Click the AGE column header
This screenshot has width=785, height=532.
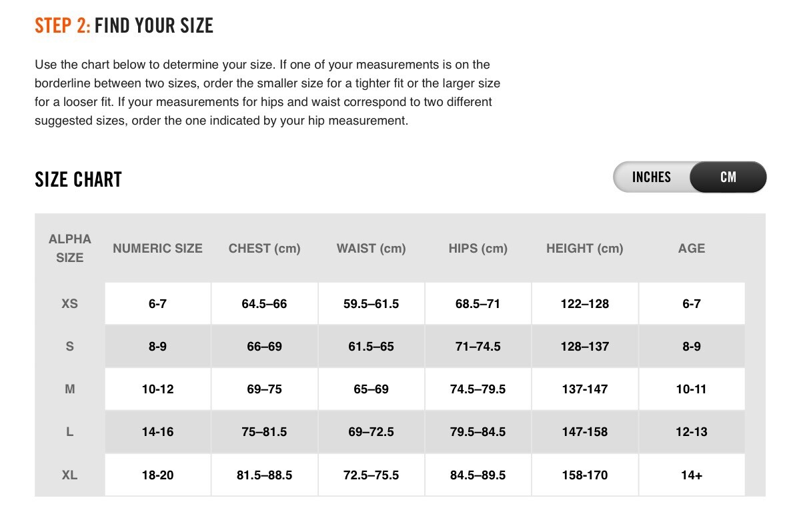click(691, 248)
